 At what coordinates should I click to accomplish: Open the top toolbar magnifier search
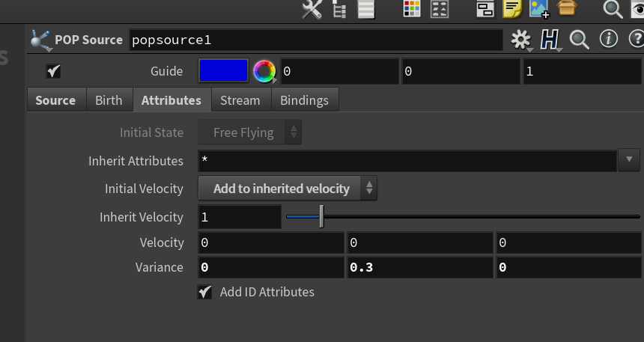pyautogui.click(x=613, y=9)
